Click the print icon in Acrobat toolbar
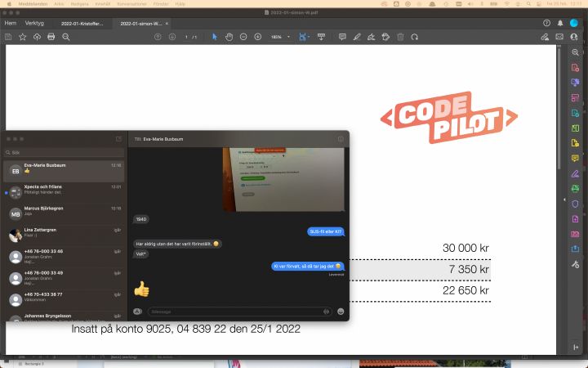 [x=51, y=37]
